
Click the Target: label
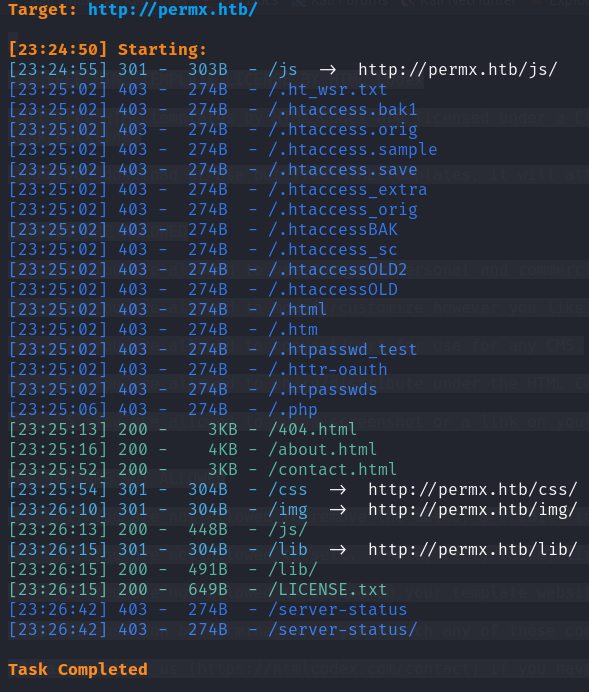tap(42, 10)
